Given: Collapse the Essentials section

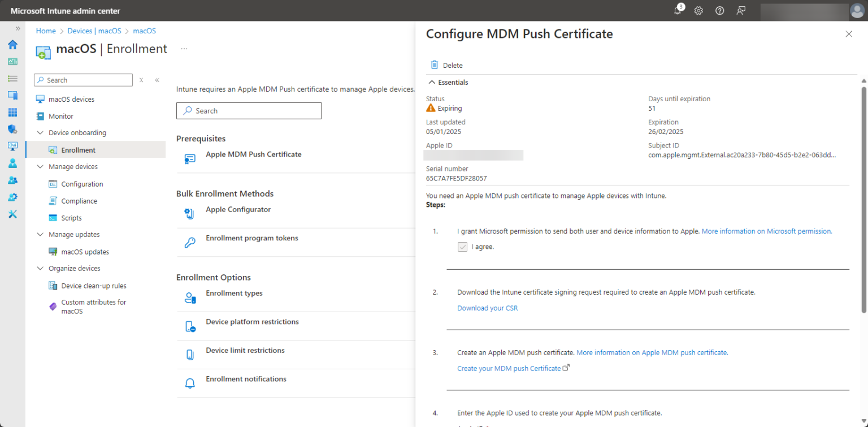Looking at the screenshot, I should 432,83.
